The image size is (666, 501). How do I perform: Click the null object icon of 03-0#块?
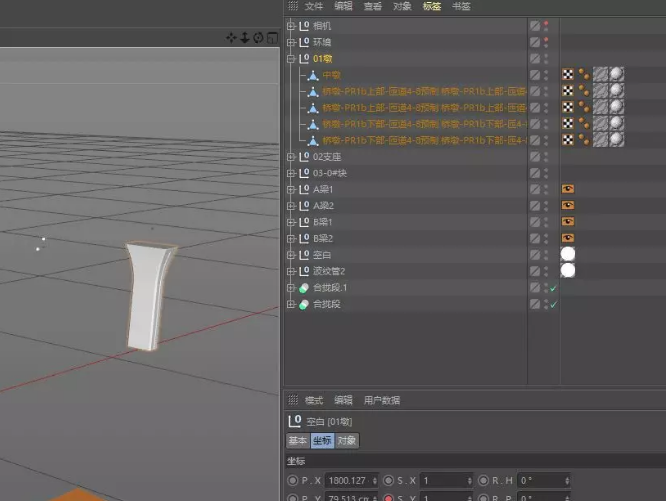[304, 173]
